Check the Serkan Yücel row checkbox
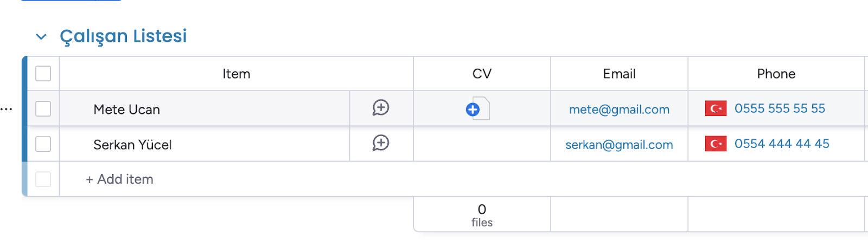This screenshot has height=244, width=868. tap(43, 144)
